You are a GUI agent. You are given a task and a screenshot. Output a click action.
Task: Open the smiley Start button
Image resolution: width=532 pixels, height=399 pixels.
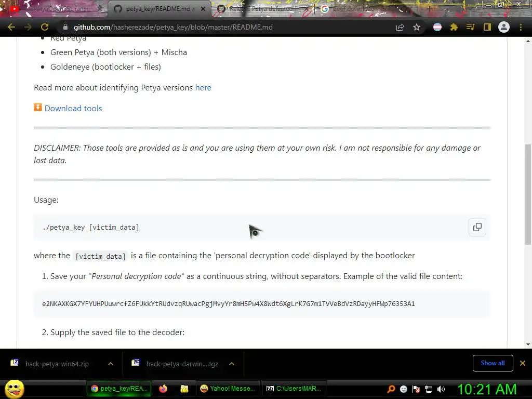tap(14, 389)
